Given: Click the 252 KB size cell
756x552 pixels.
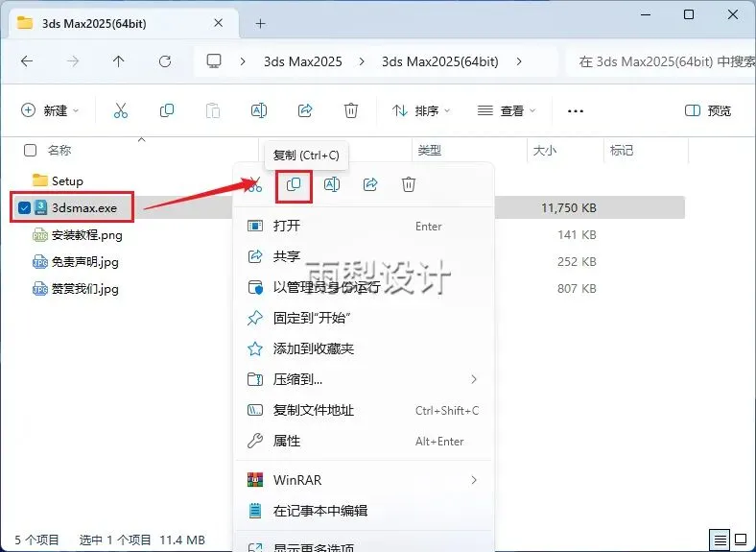Looking at the screenshot, I should point(577,262).
